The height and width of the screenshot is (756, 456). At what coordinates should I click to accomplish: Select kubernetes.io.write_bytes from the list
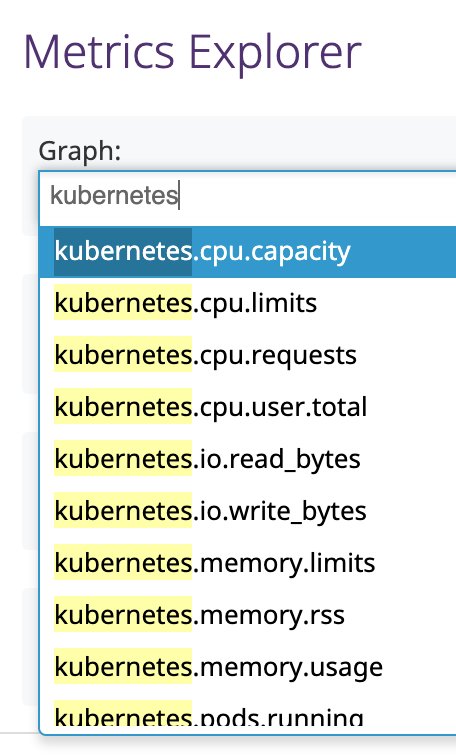point(248,511)
